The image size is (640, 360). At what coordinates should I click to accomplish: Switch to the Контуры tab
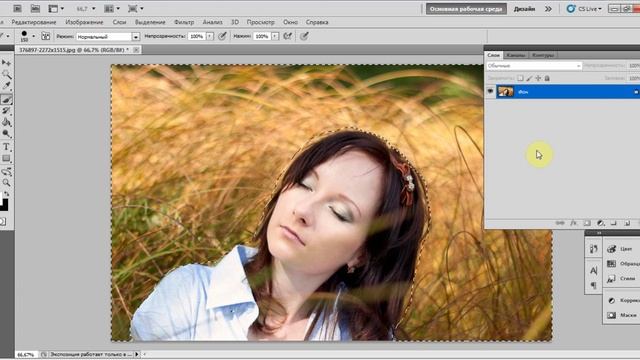pos(543,55)
